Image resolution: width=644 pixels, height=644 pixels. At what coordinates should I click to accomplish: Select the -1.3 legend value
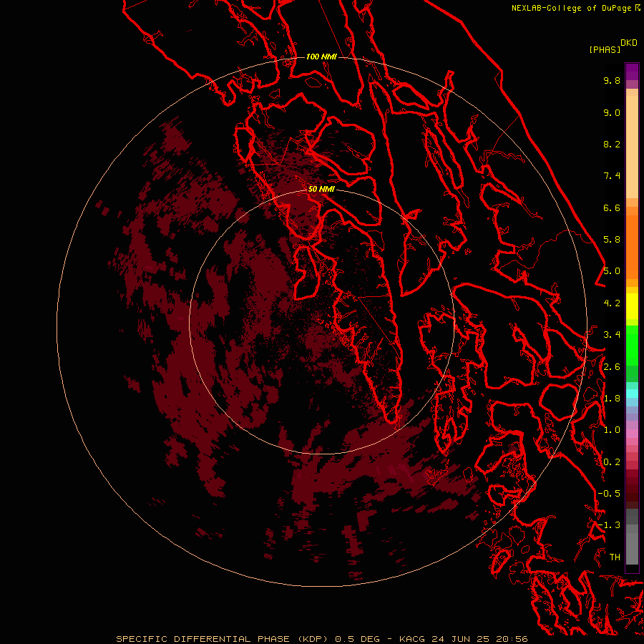[609, 525]
